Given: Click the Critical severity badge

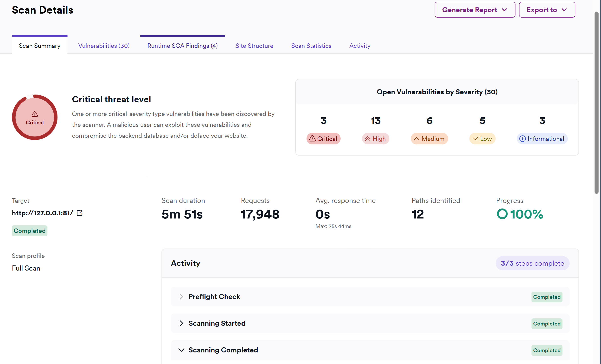Looking at the screenshot, I should pos(323,139).
